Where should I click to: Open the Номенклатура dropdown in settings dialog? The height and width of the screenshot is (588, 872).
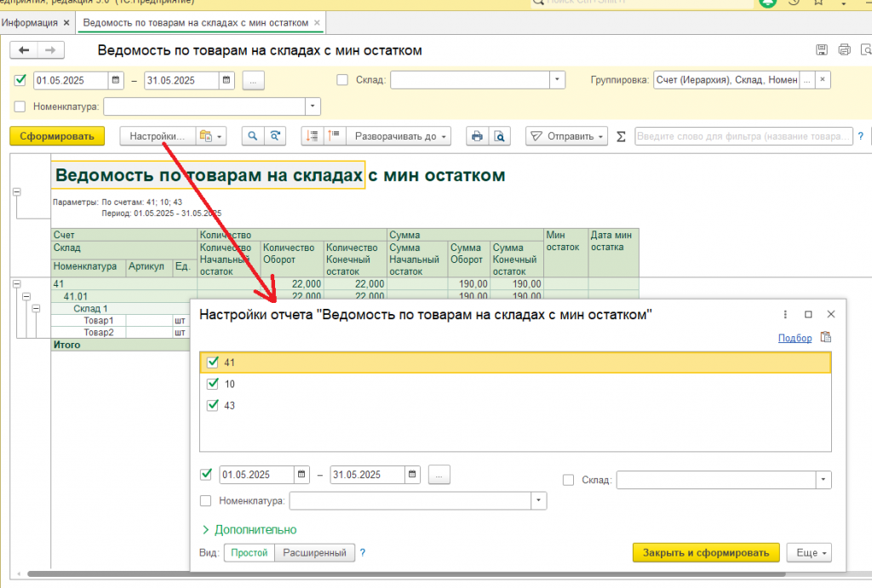pyautogui.click(x=538, y=500)
